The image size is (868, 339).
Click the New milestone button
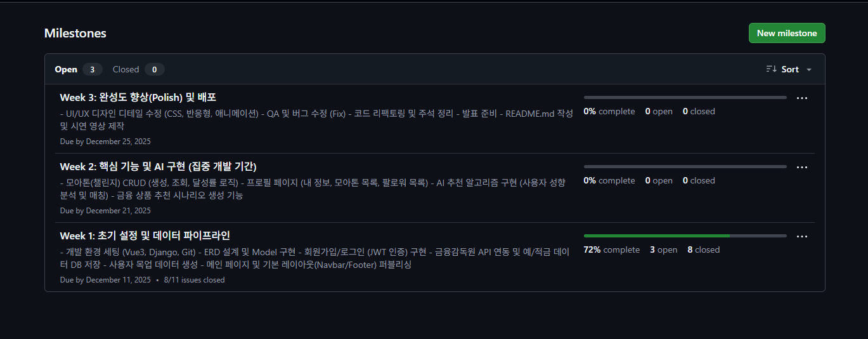point(786,33)
